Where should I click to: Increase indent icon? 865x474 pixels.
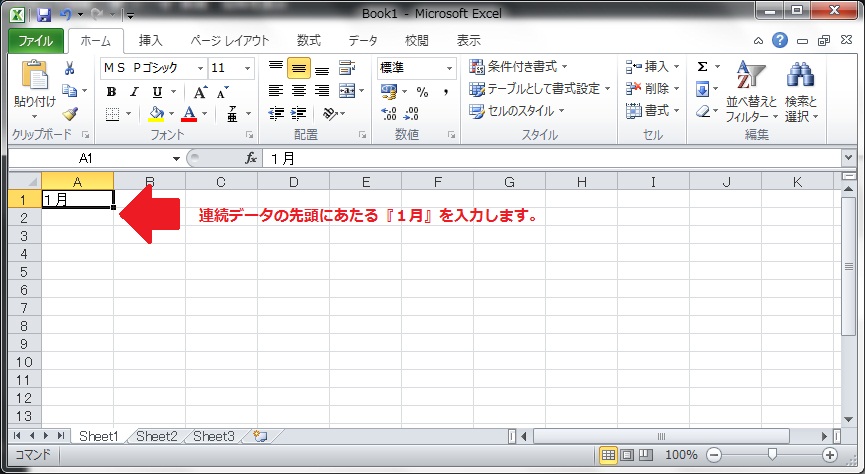tap(298, 114)
